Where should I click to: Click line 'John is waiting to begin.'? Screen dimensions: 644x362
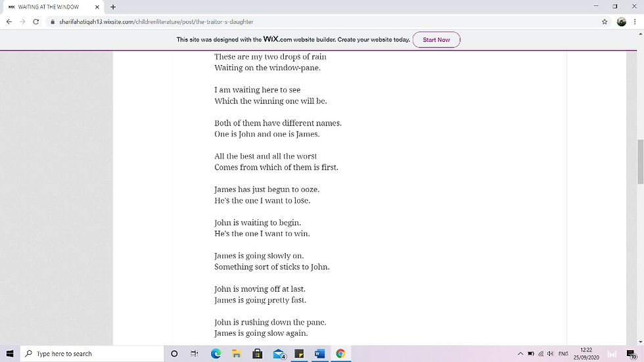tap(258, 223)
